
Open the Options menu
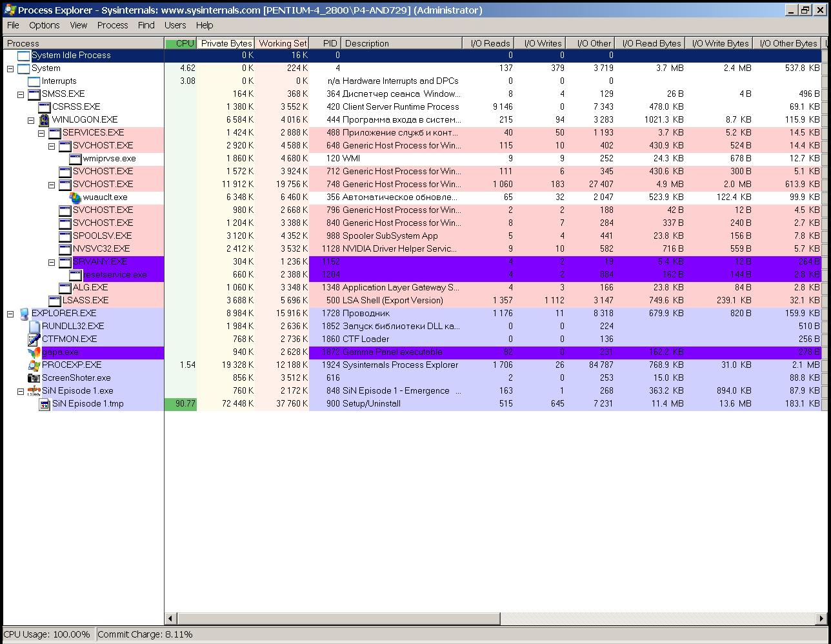coord(44,25)
